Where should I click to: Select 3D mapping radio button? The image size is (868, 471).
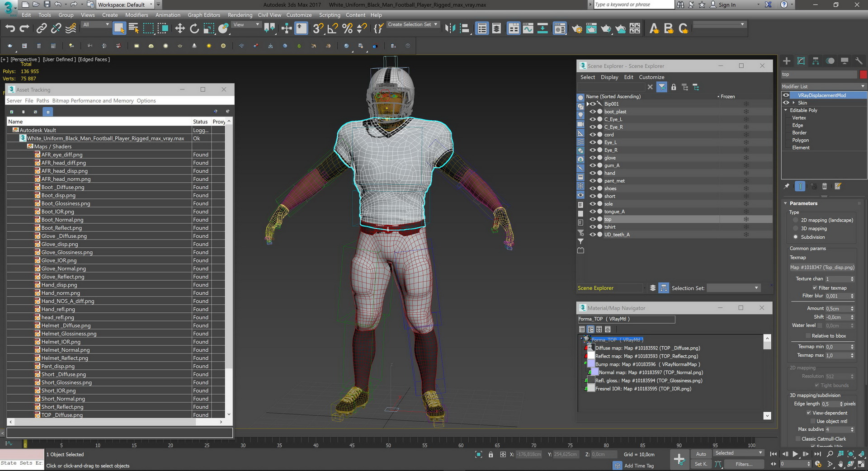[796, 229]
